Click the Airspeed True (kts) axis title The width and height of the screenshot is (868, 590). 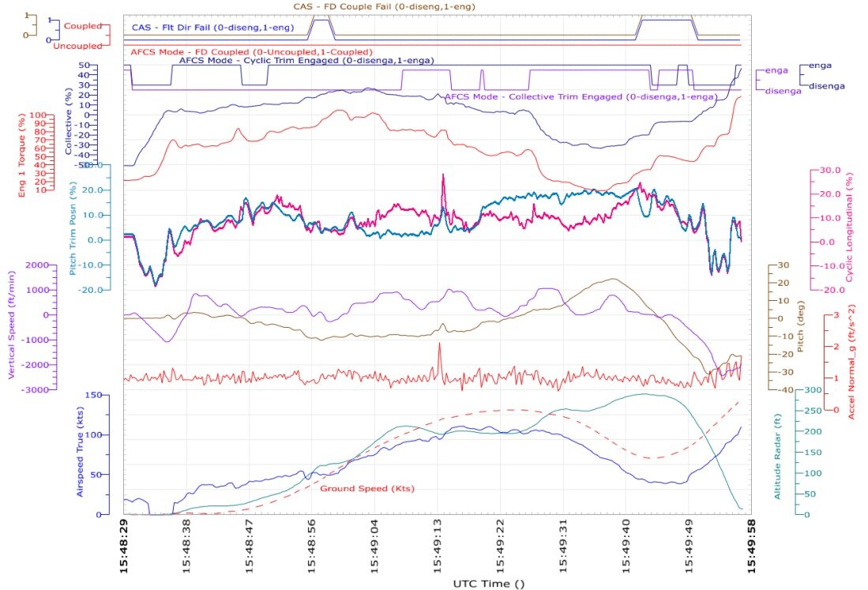(x=80, y=452)
